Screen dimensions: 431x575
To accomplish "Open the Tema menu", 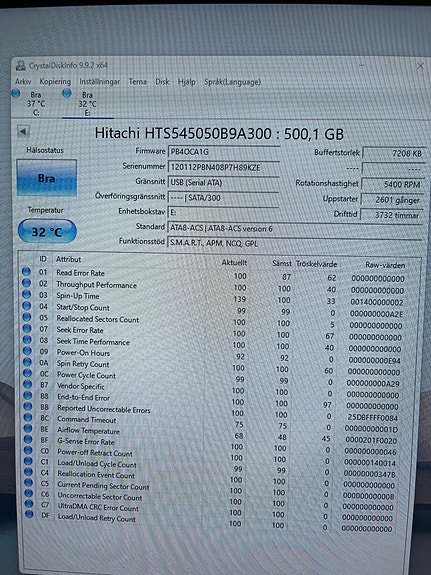I will (x=138, y=81).
